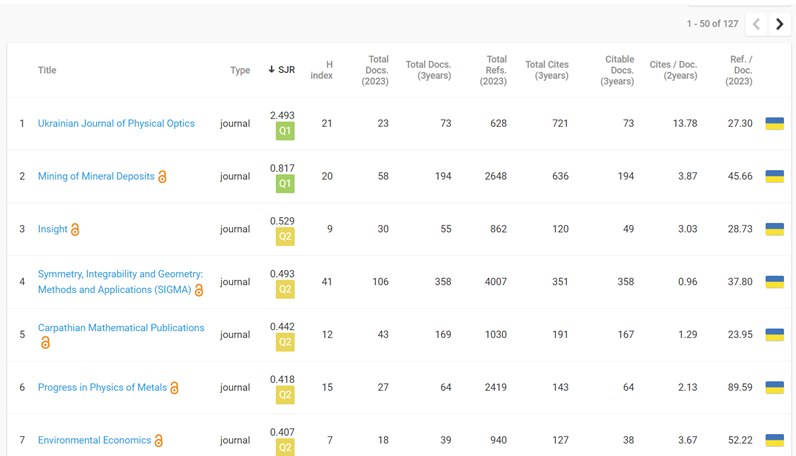Click the open access icon next to Progress in Physics of Metals
This screenshot has width=796, height=456.
click(174, 388)
